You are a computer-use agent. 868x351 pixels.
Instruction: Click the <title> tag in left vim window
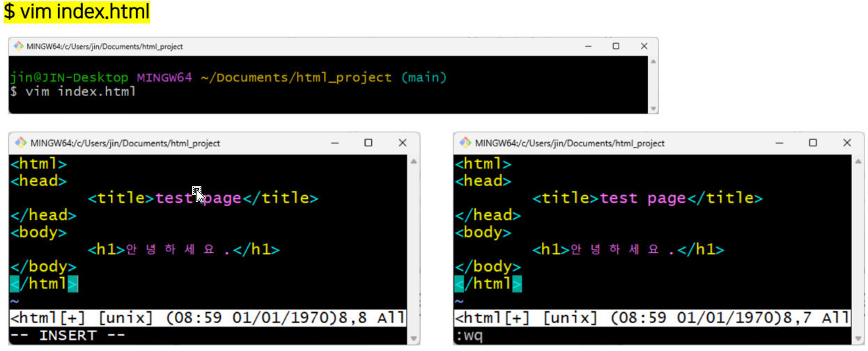(121, 198)
